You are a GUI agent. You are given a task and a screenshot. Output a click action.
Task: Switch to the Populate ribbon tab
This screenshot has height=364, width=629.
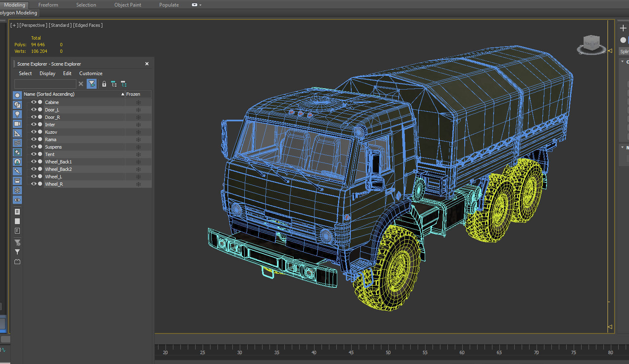pyautogui.click(x=169, y=5)
